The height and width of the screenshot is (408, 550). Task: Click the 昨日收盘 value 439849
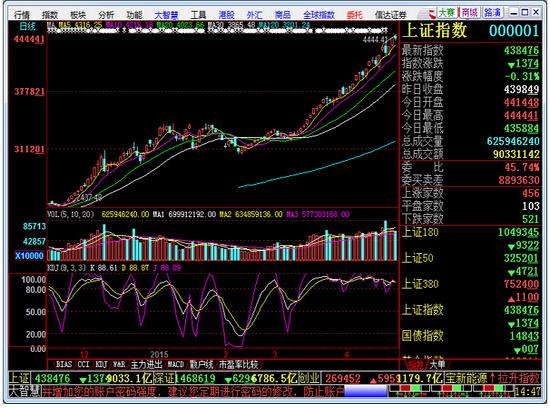(x=521, y=89)
